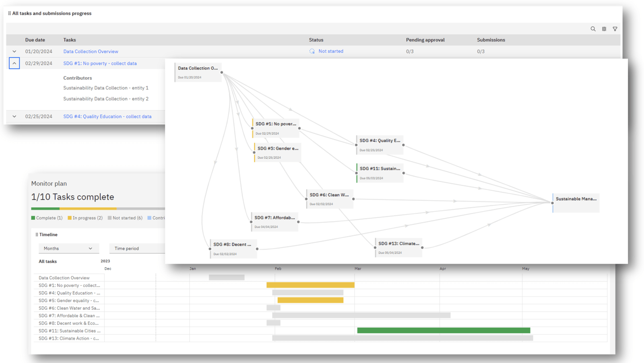Select the SDG #5: Gender e... graph node
644x363 pixels.
(x=277, y=153)
